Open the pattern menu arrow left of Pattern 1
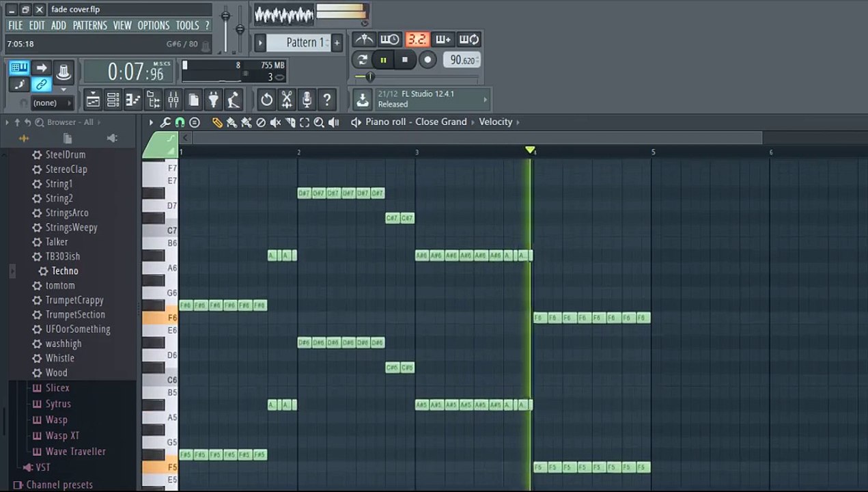 260,42
